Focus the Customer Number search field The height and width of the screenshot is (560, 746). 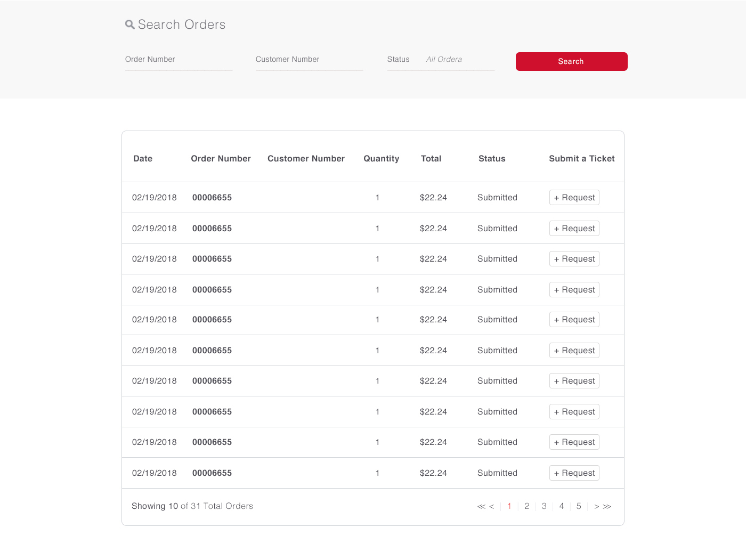point(309,60)
